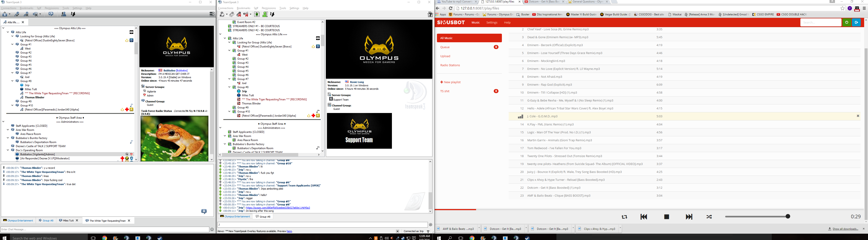Image resolution: width=868 pixels, height=240 pixels.
Task: Open Steam from left taskbar
Action: (x=160, y=238)
